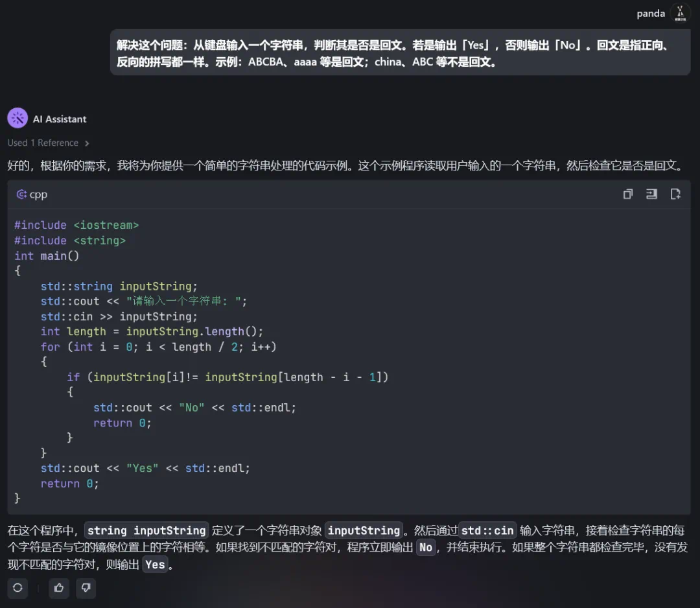The width and height of the screenshot is (700, 608).
Task: Click the inline code 'string inputString'
Action: click(x=146, y=530)
